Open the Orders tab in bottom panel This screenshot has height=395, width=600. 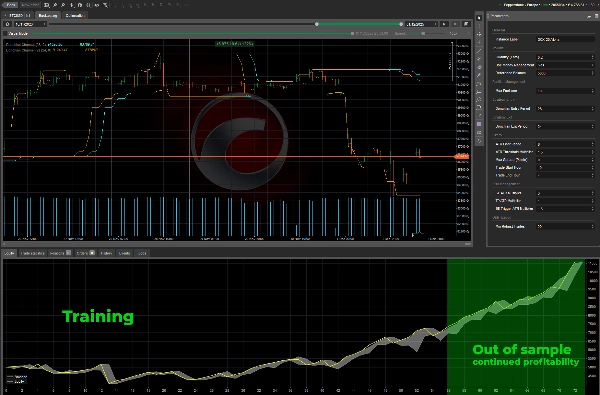point(85,253)
